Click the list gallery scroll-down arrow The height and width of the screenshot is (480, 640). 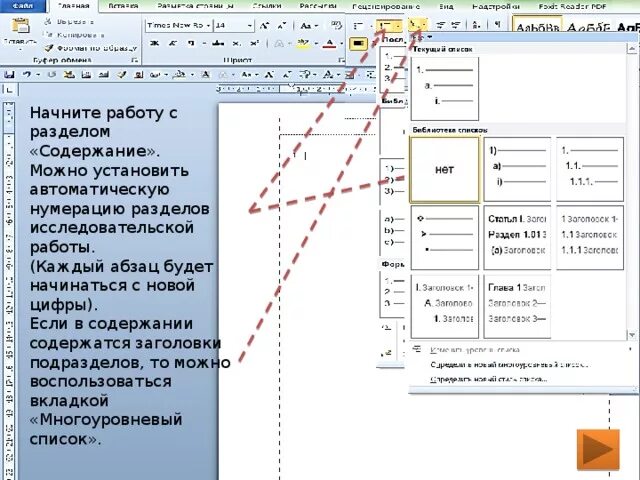click(632, 335)
